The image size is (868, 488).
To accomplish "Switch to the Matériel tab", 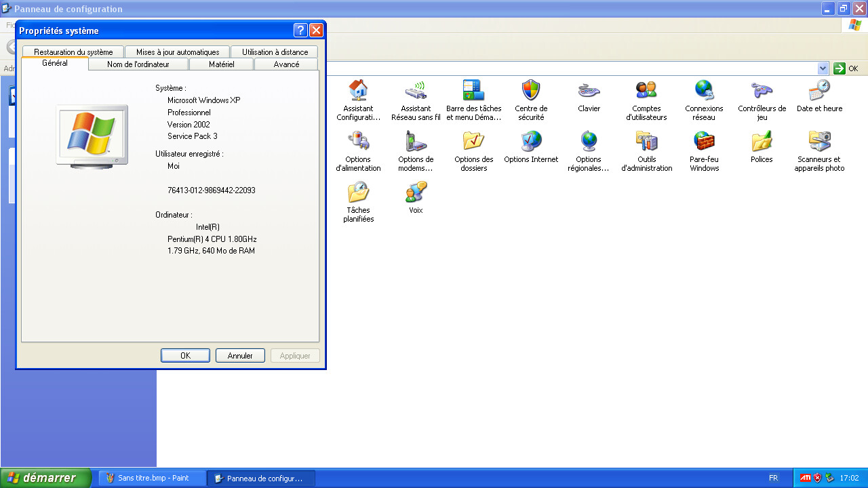I will point(222,64).
